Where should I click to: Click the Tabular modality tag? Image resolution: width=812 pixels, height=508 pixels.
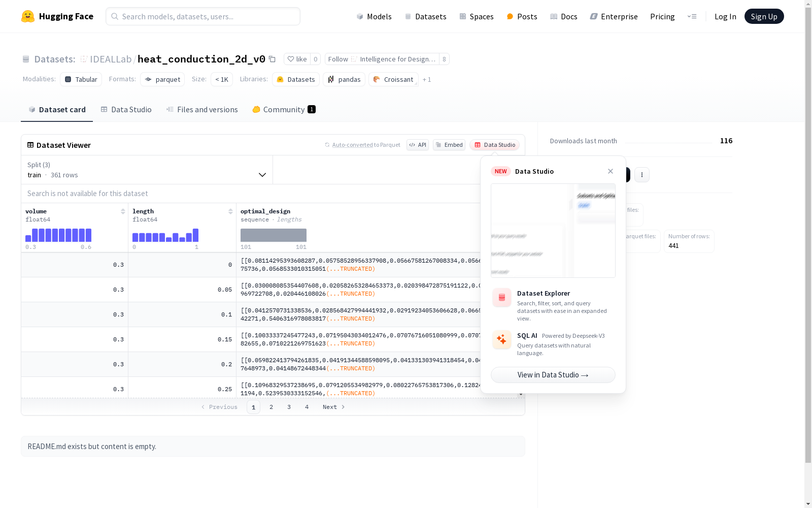81,79
